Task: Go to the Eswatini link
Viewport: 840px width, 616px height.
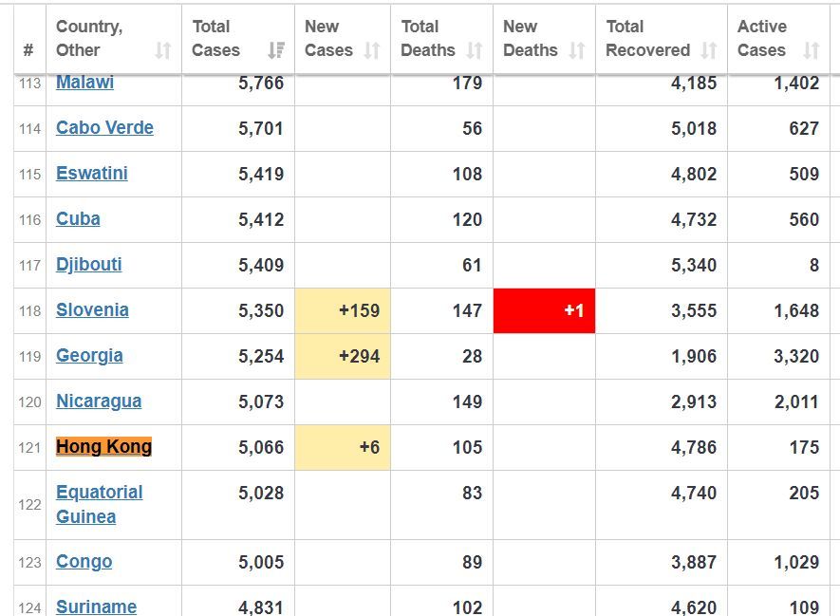Action: [x=91, y=174]
